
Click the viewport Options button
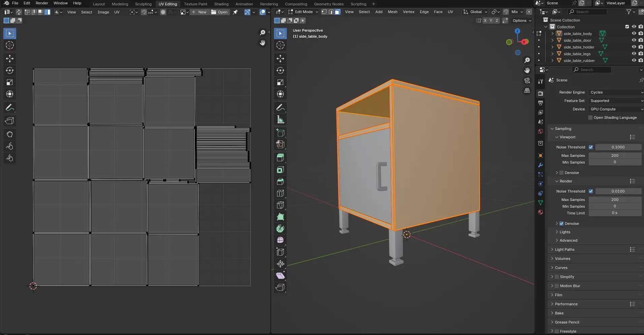521,21
